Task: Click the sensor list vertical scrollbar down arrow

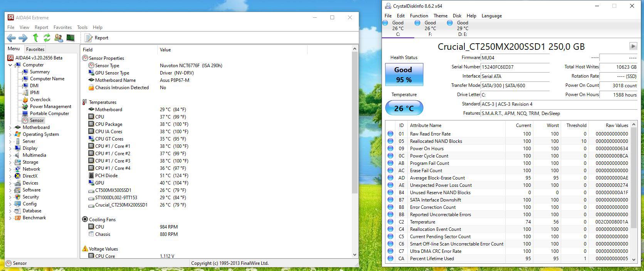Action: [x=355, y=255]
